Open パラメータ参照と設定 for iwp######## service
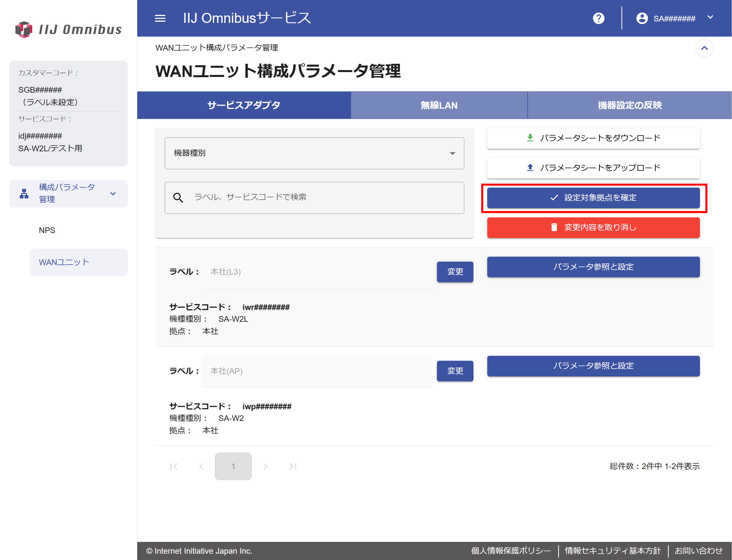Image resolution: width=732 pixels, height=560 pixels. coord(593,366)
